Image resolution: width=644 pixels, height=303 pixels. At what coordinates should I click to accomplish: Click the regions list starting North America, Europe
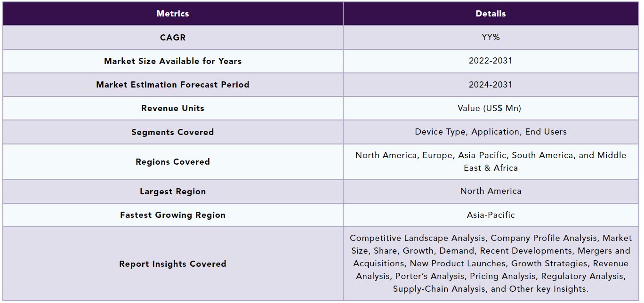491,161
